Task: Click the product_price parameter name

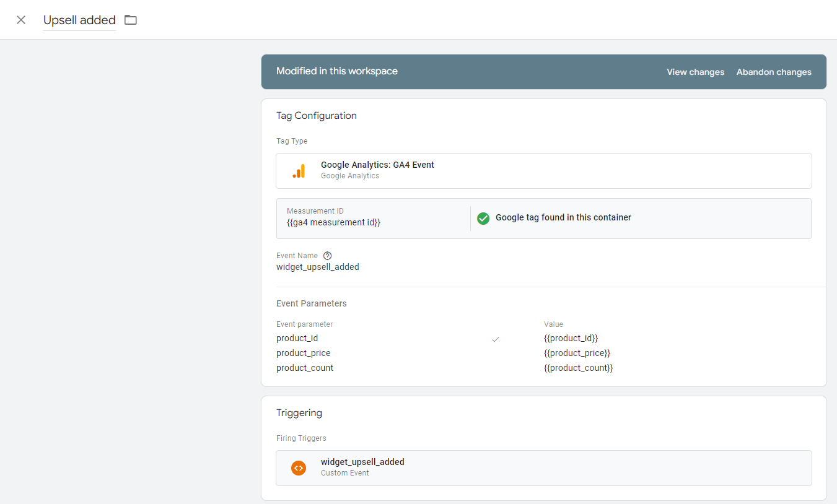Action: (x=303, y=353)
